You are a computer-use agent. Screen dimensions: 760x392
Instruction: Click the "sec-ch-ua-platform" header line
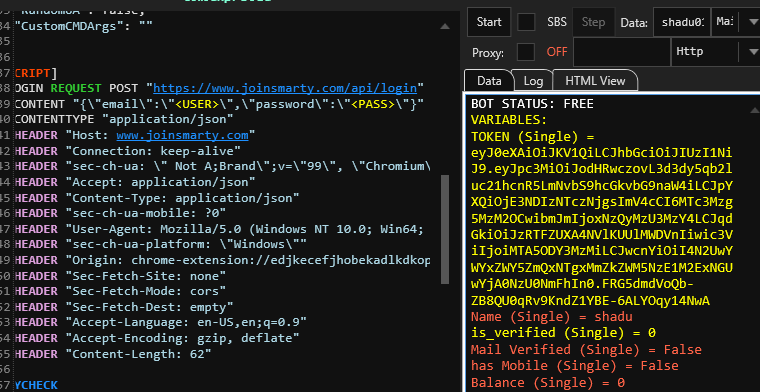(x=161, y=244)
